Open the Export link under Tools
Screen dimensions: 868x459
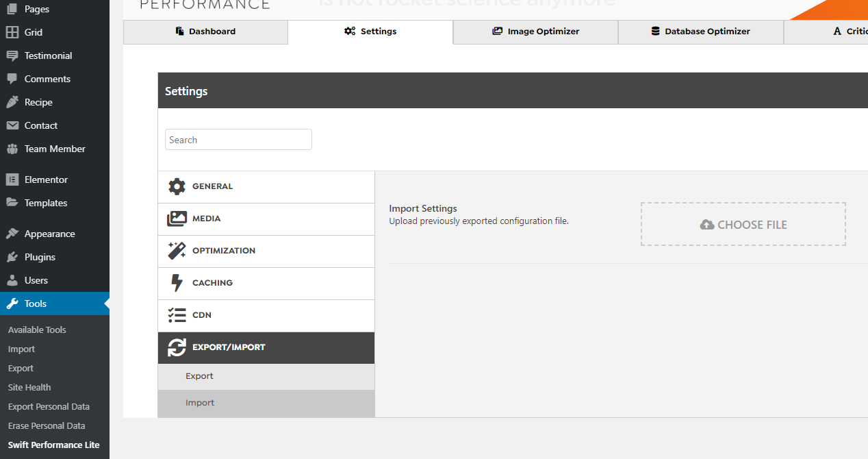tap(21, 368)
